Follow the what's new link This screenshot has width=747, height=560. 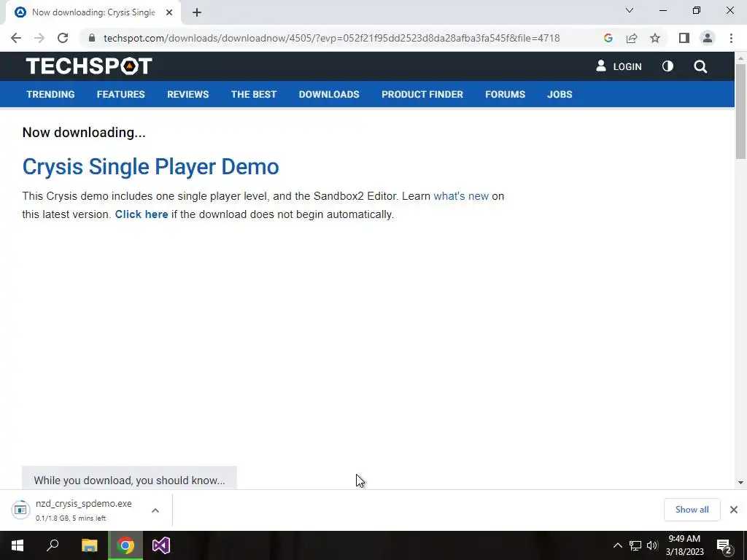click(x=461, y=196)
